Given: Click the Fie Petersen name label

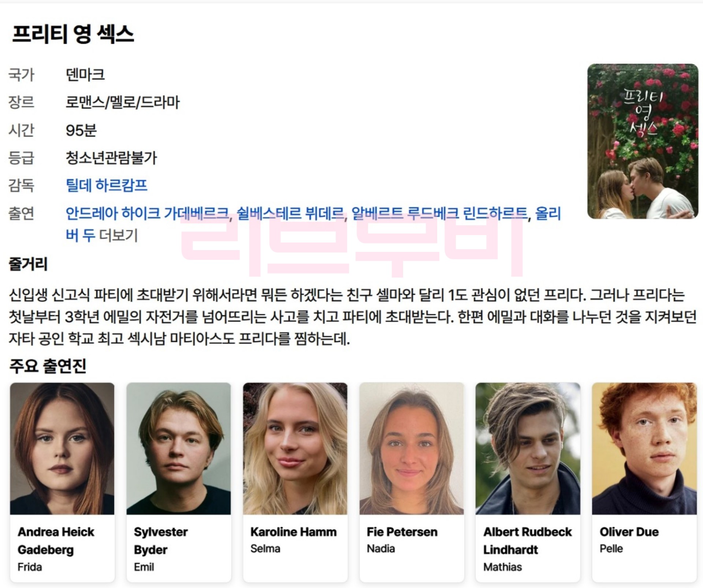Looking at the screenshot, I should [402, 532].
